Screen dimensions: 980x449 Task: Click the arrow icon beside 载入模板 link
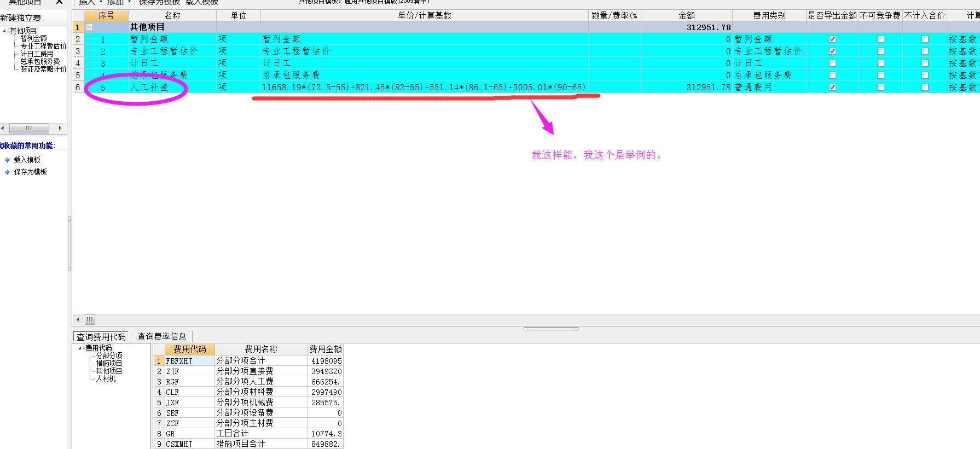click(x=7, y=160)
